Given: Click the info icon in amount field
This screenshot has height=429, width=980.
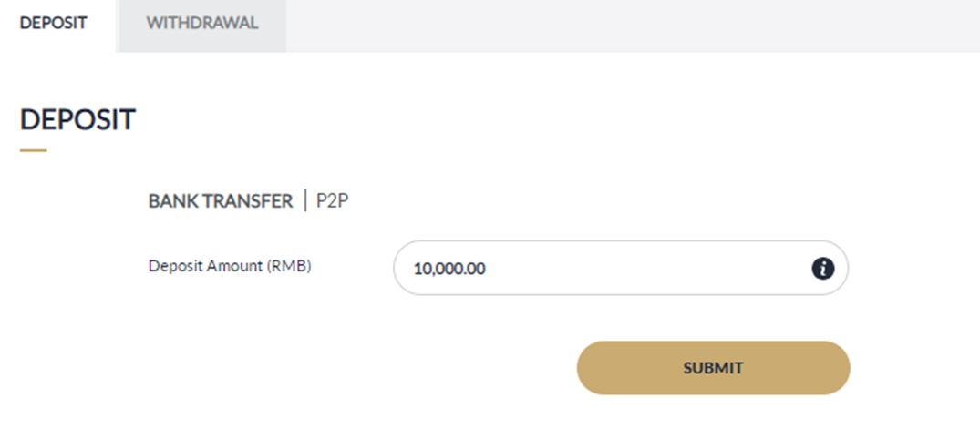Looking at the screenshot, I should (823, 269).
